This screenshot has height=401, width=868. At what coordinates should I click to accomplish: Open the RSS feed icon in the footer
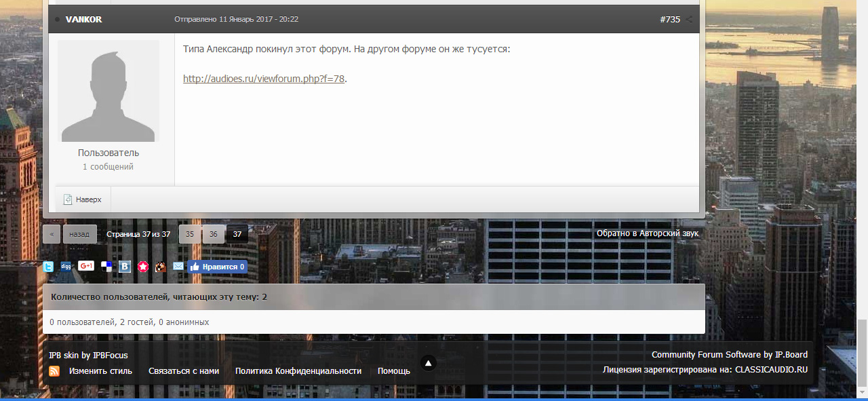(54, 371)
